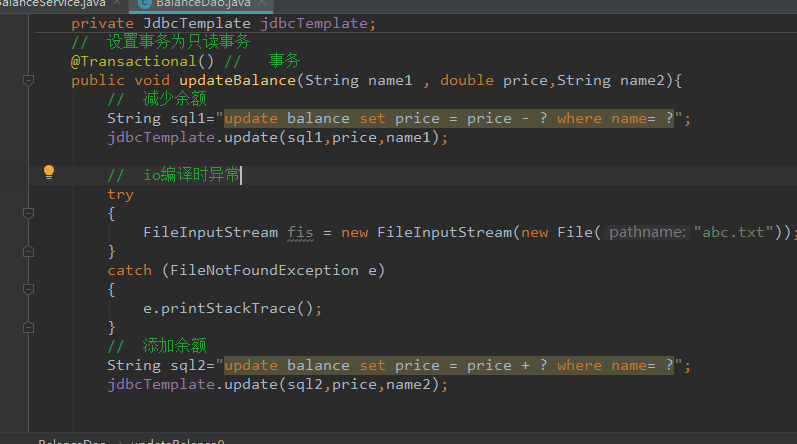
Task: Click SQL string containing 'price + ?'
Action: click(449, 365)
